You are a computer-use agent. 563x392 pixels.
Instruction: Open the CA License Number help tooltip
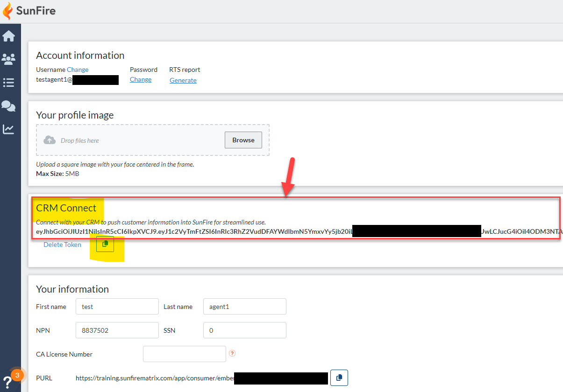[232, 354]
